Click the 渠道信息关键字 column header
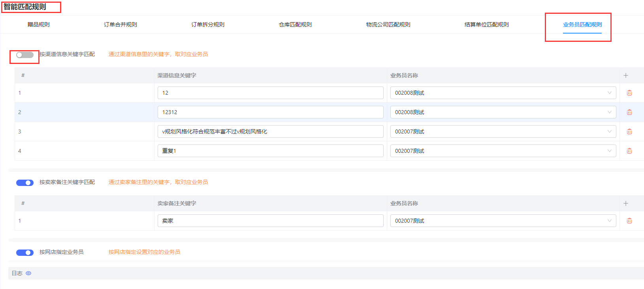 (177, 75)
